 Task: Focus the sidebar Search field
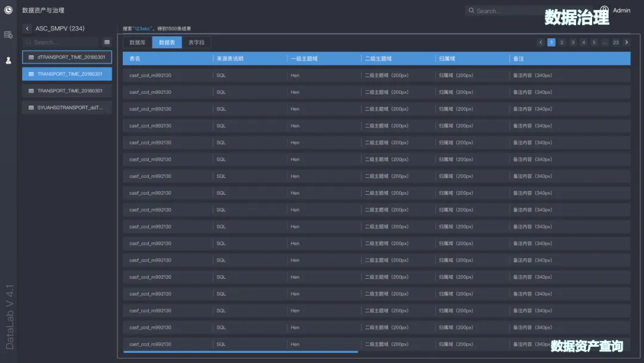tap(61, 42)
